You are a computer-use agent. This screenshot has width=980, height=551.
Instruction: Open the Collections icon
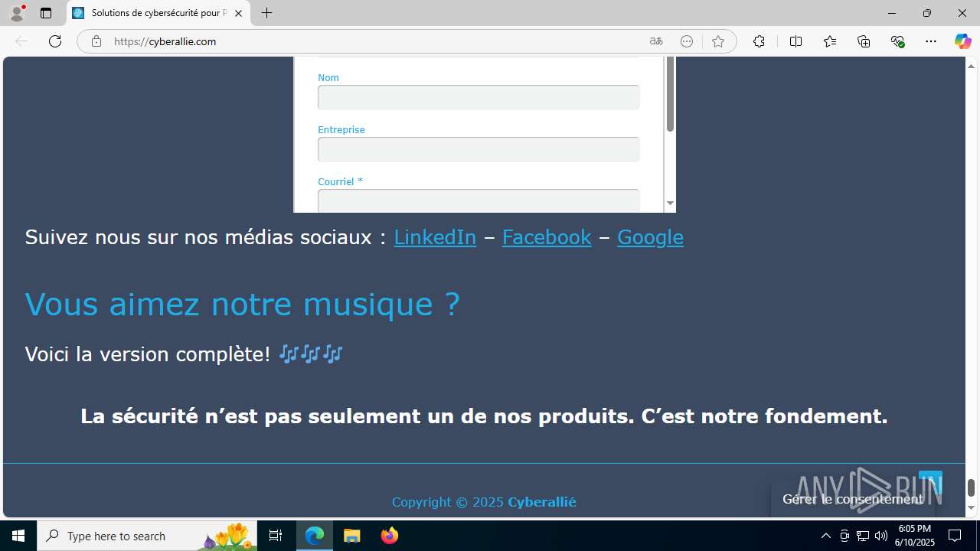pyautogui.click(x=864, y=41)
